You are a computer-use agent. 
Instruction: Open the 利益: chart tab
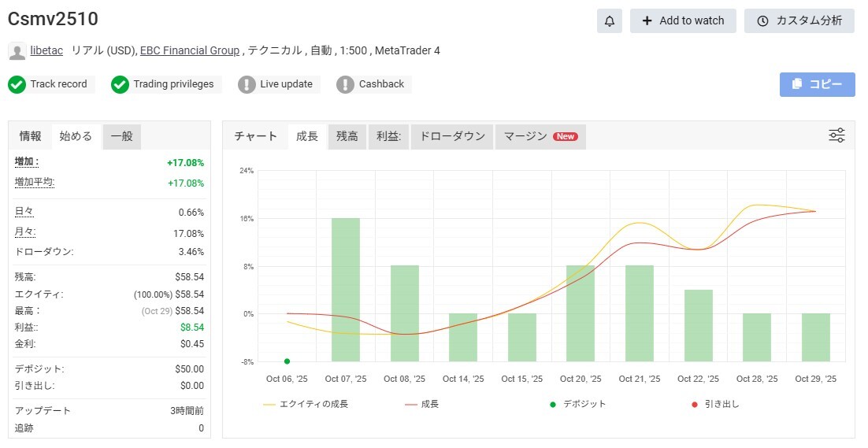pos(388,136)
